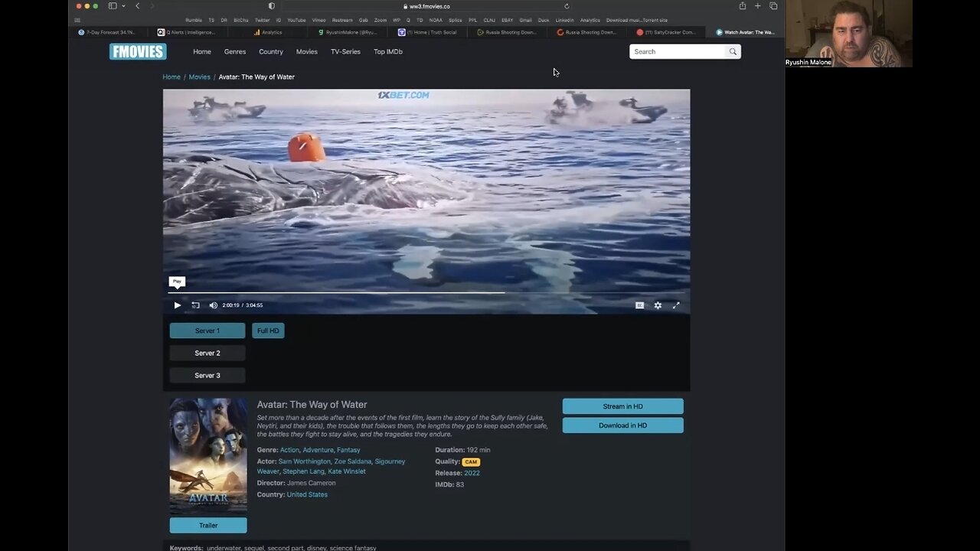Play the Avatar video
The width and height of the screenshot is (980, 551).
(177, 305)
